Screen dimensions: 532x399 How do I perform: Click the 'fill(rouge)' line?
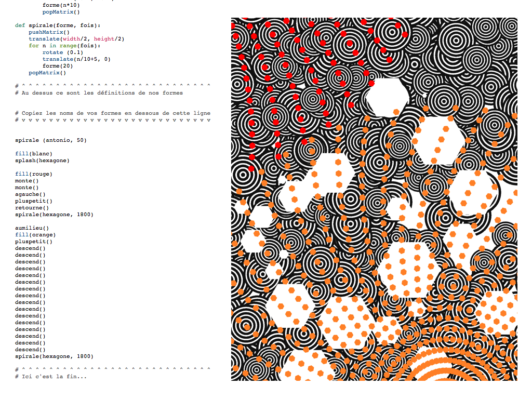point(34,174)
